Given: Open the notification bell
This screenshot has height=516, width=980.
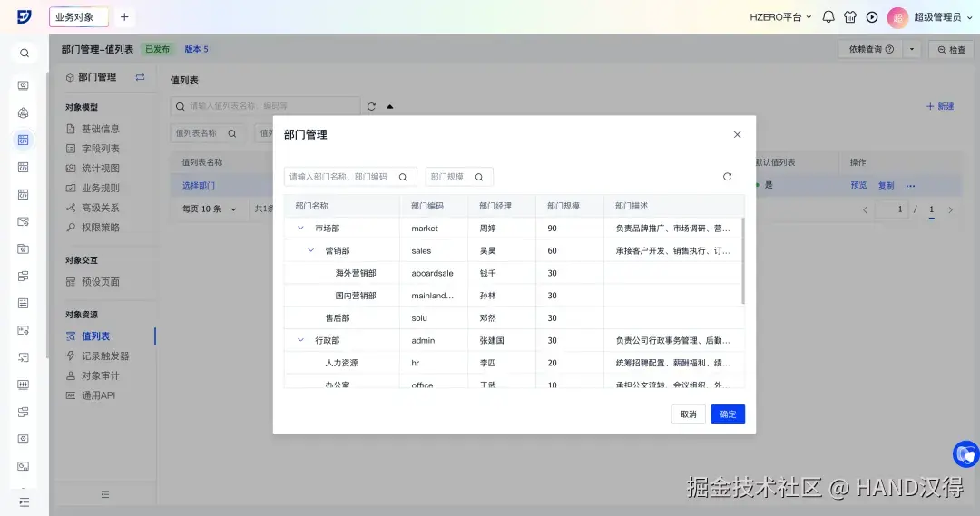Looking at the screenshot, I should tap(828, 17).
